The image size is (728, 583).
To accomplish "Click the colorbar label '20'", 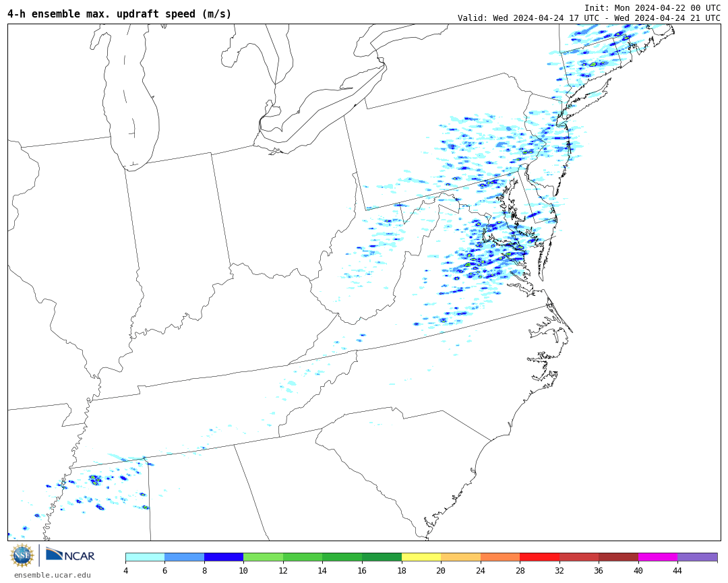I will pyautogui.click(x=441, y=570).
